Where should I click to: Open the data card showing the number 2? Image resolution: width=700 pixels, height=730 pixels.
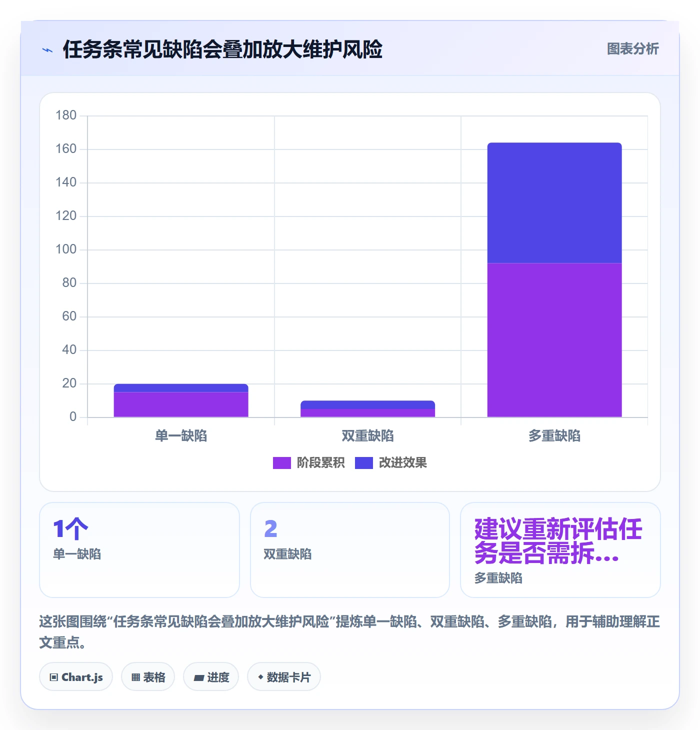click(350, 550)
